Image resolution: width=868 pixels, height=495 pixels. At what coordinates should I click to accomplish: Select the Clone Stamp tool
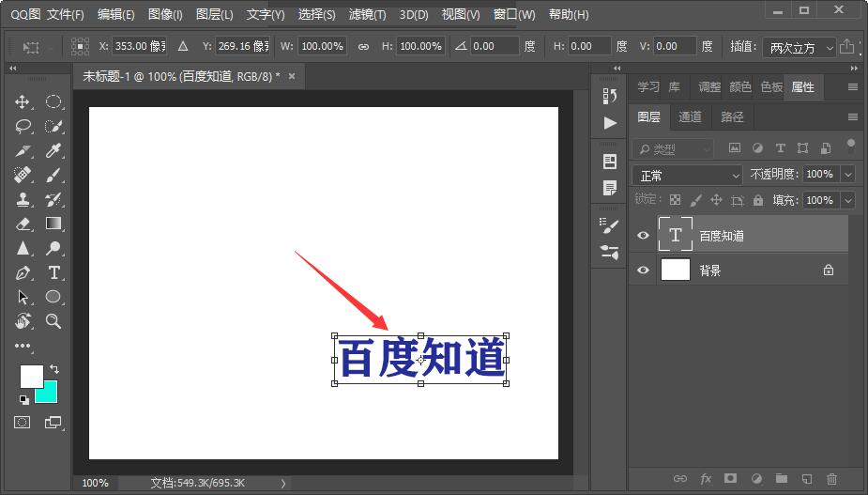(x=23, y=199)
